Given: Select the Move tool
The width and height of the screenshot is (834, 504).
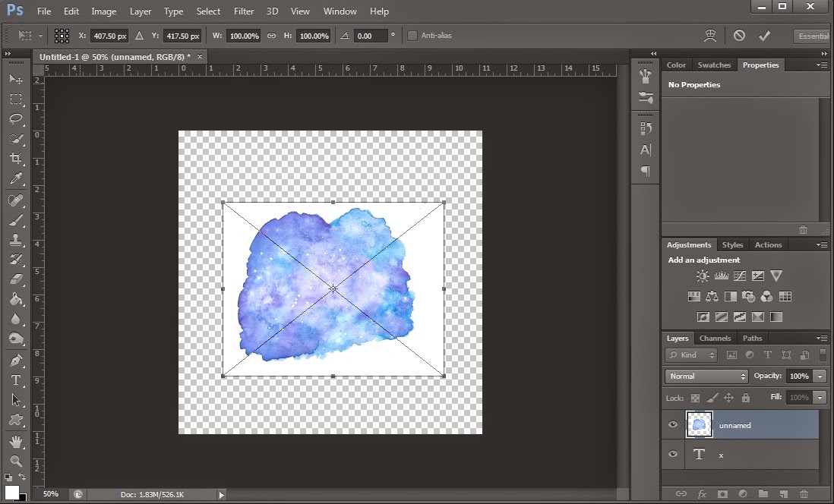Looking at the screenshot, I should pos(16,79).
